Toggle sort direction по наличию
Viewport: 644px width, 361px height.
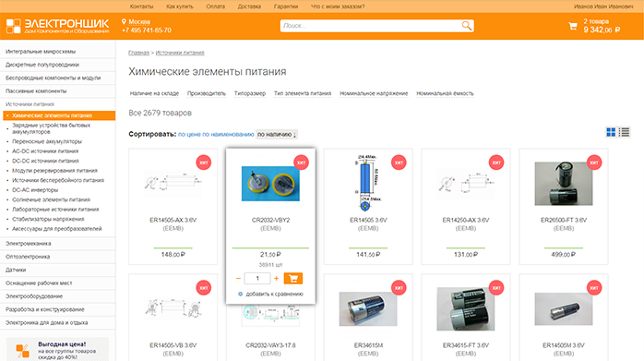(x=277, y=134)
